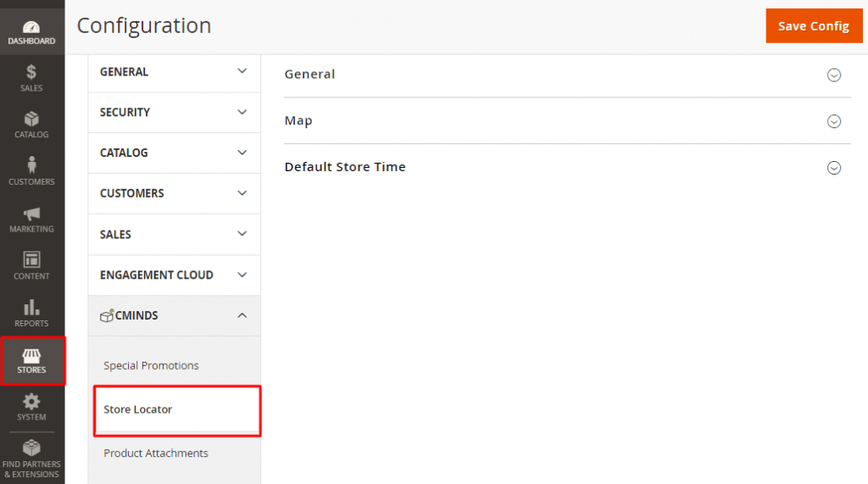Go to Customers person icon
This screenshot has width=868, height=484.
tap(31, 166)
